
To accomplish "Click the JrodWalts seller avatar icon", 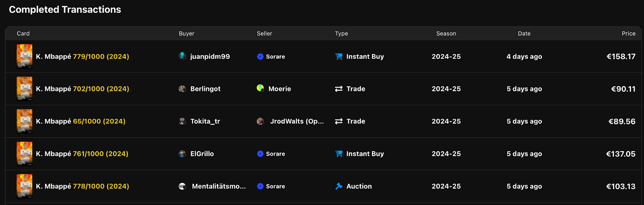I will coord(260,121).
